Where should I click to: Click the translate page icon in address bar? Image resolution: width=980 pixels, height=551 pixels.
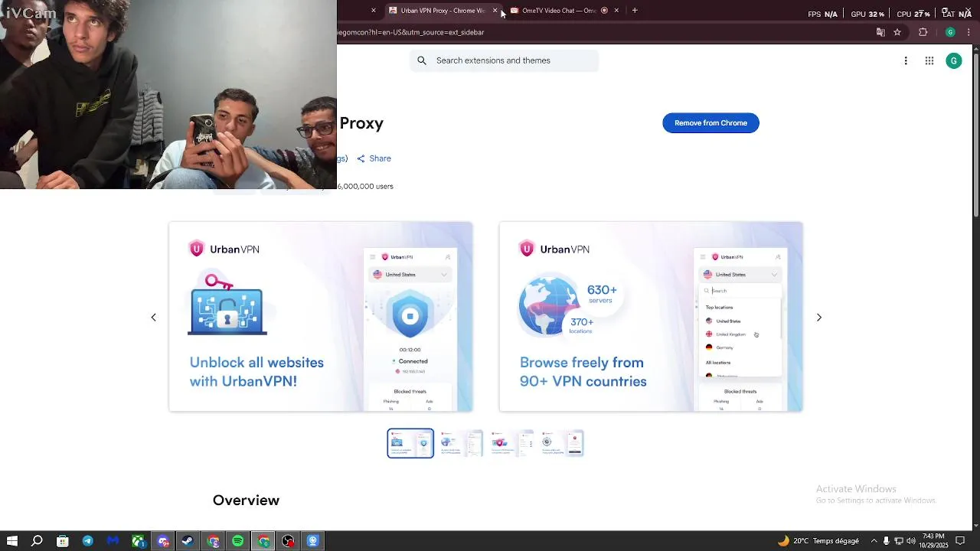[880, 32]
